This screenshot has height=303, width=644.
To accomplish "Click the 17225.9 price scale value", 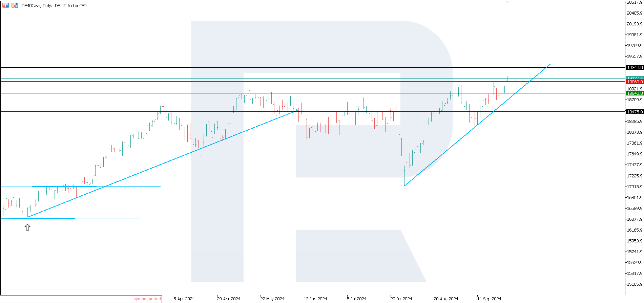I will (x=635, y=176).
